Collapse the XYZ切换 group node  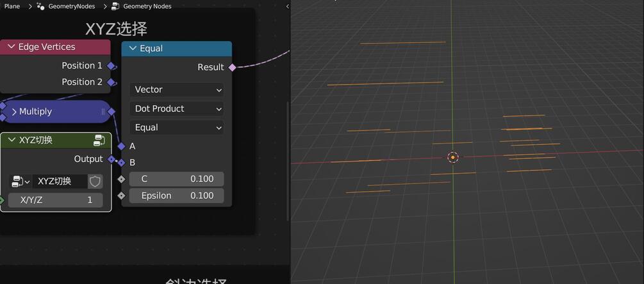coord(12,140)
